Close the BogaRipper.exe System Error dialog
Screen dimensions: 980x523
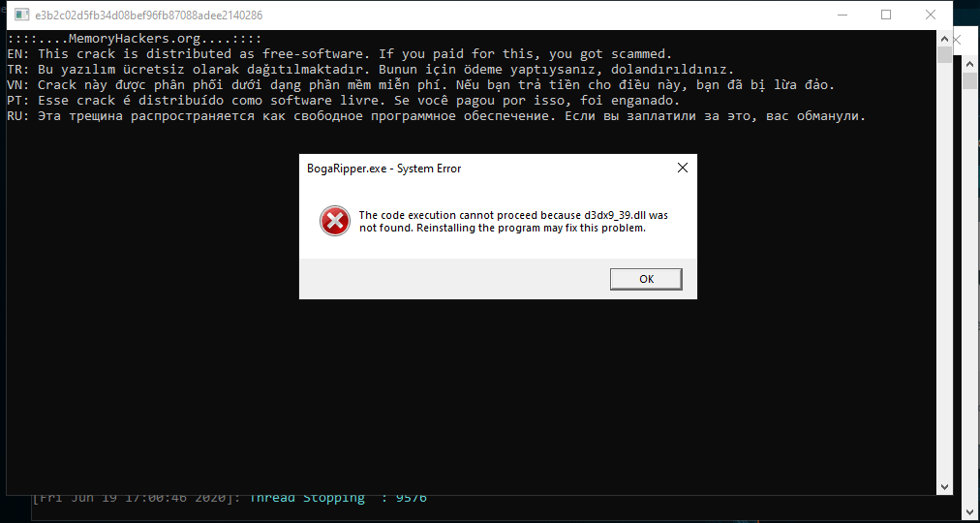coord(683,168)
